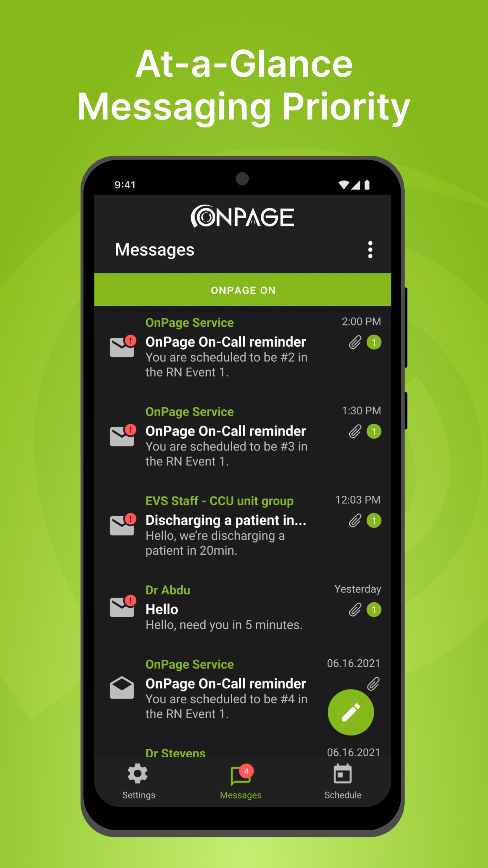488x868 pixels.
Task: Click the unread envelope icon for Dr Abdu
Action: [123, 606]
